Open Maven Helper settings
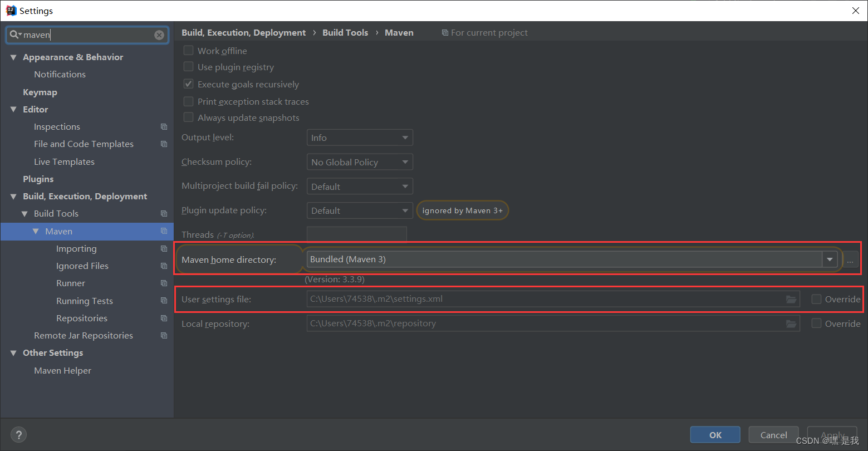Screen dimensions: 868x451 (x=62, y=370)
